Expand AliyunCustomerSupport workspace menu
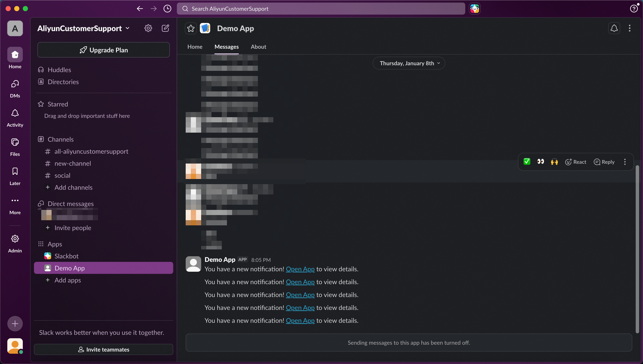Screen dimensions: 643x364 pos(83,28)
